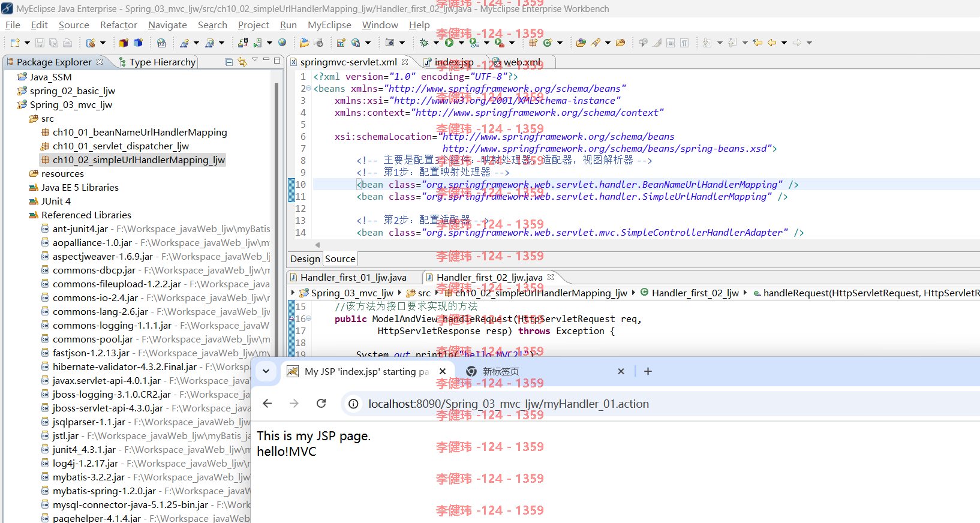The image size is (980, 523).
Task: Close the springmvc-servlet.xml tab
Action: tap(405, 61)
